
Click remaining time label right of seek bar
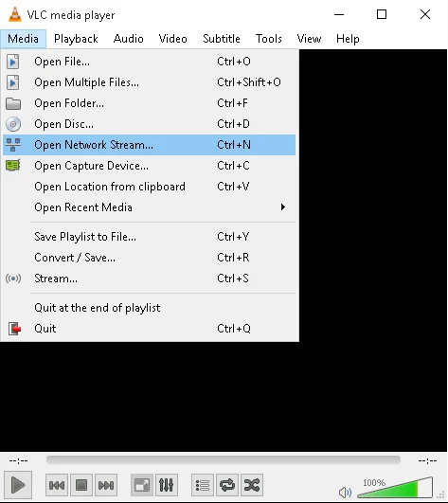click(427, 461)
